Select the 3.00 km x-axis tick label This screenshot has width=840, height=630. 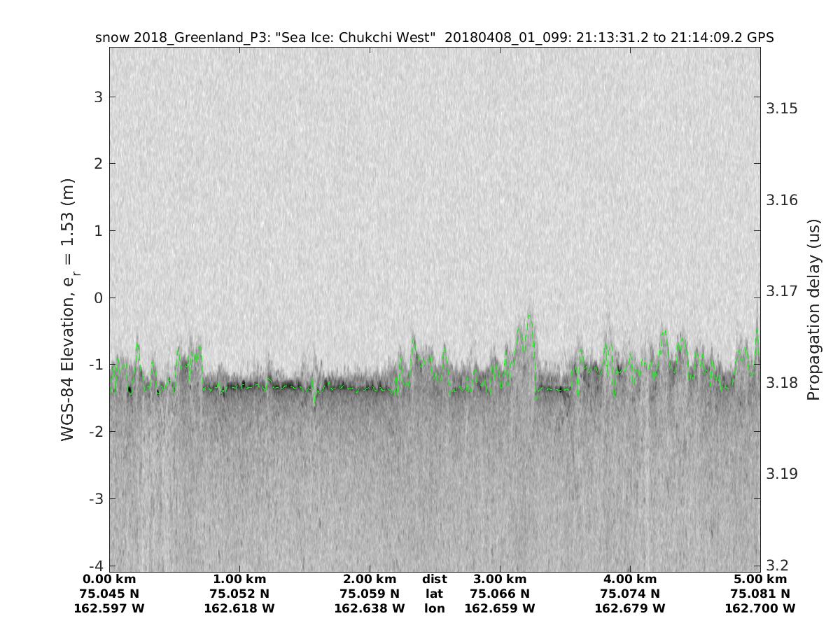tap(499, 579)
